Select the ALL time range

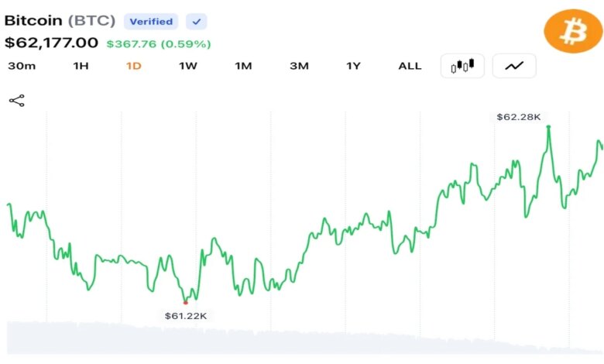410,66
